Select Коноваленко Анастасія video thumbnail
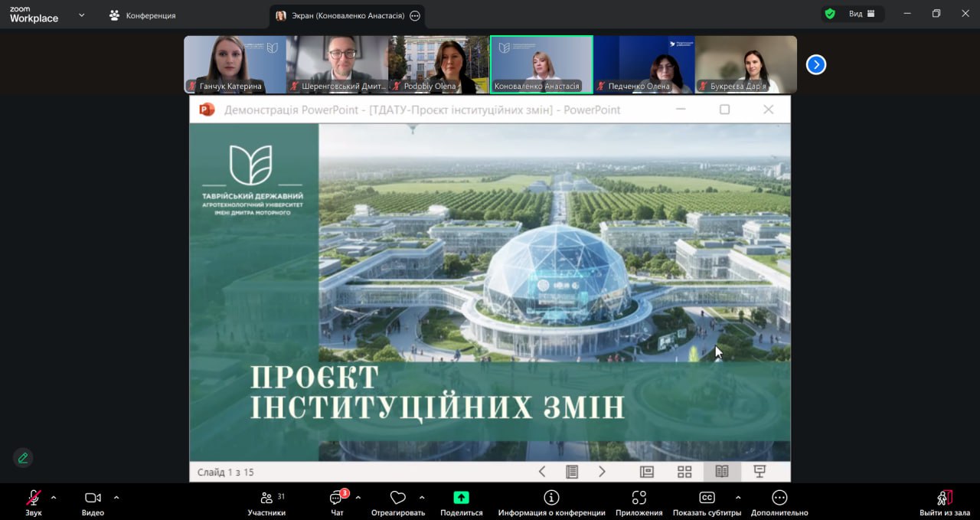The image size is (980, 520). (541, 64)
